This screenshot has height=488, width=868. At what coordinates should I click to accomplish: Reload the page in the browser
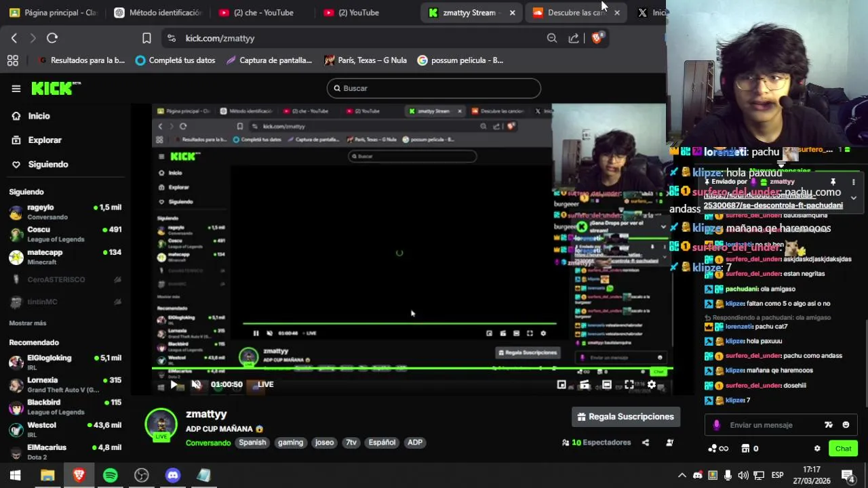(x=52, y=39)
